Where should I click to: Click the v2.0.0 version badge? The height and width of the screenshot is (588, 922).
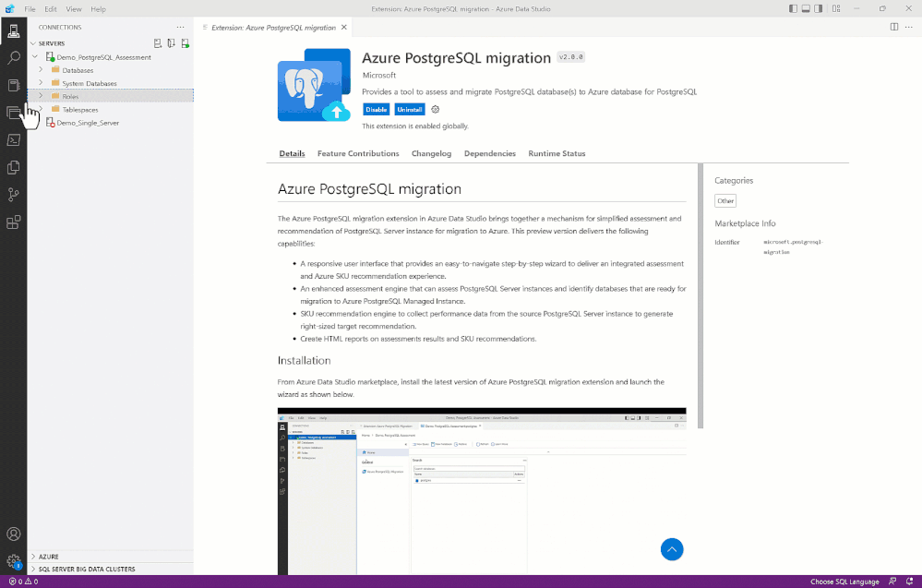[571, 57]
